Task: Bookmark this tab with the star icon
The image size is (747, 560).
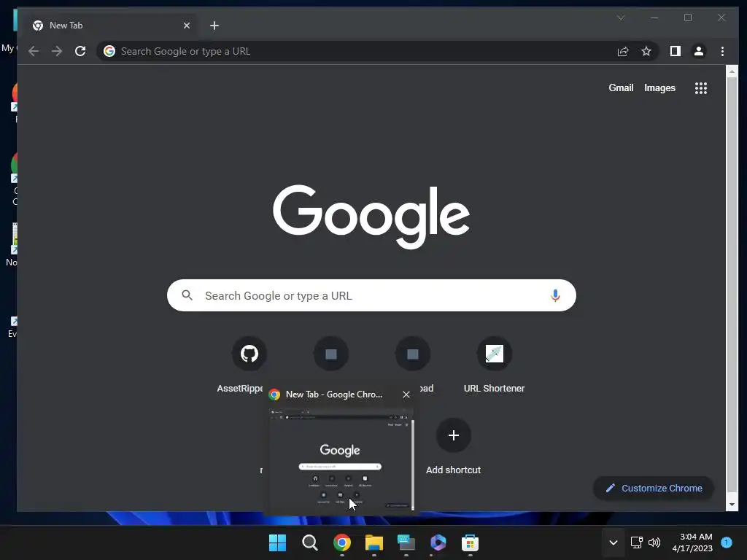Action: pyautogui.click(x=646, y=52)
